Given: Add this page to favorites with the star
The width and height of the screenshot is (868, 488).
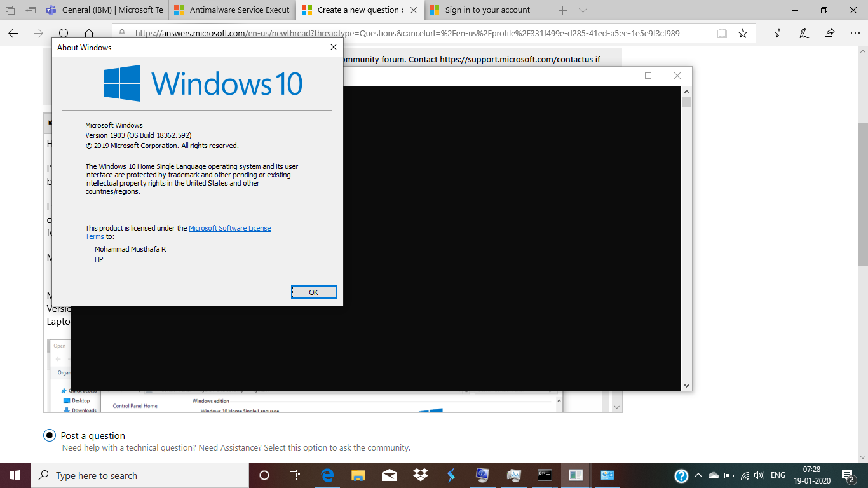Looking at the screenshot, I should point(743,33).
